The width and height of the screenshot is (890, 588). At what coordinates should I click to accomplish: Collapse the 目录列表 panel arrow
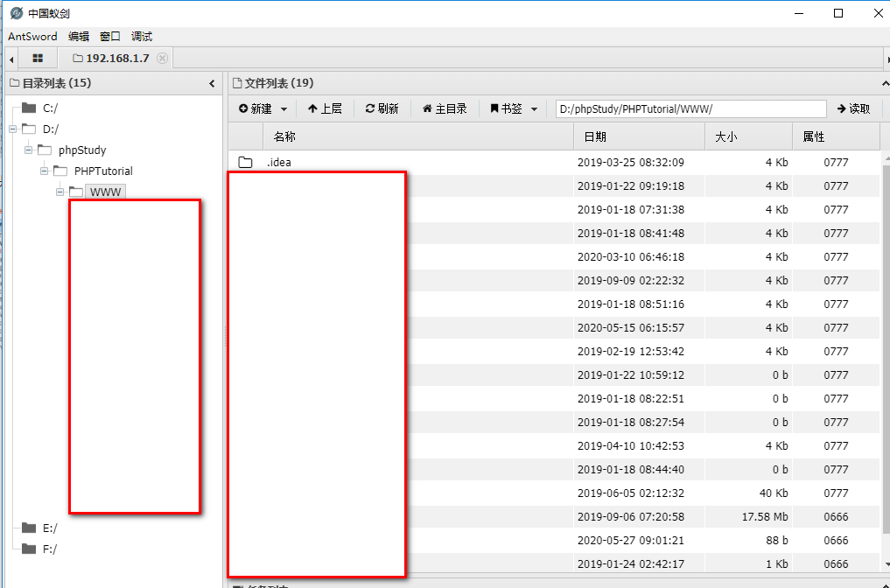213,83
